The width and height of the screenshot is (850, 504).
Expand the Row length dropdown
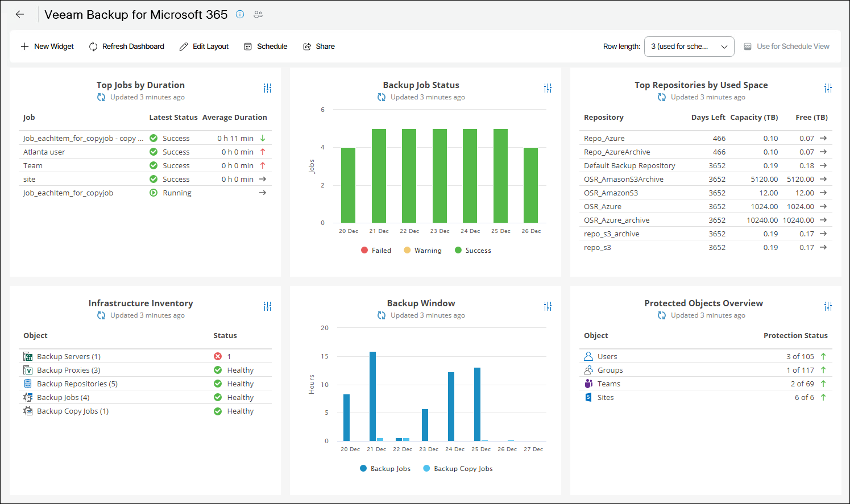pos(689,47)
